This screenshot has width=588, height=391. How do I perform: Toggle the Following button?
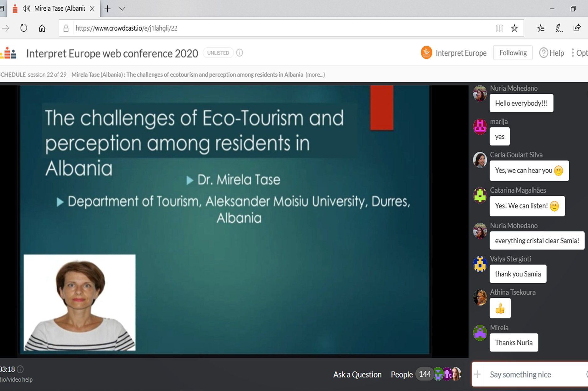(513, 53)
